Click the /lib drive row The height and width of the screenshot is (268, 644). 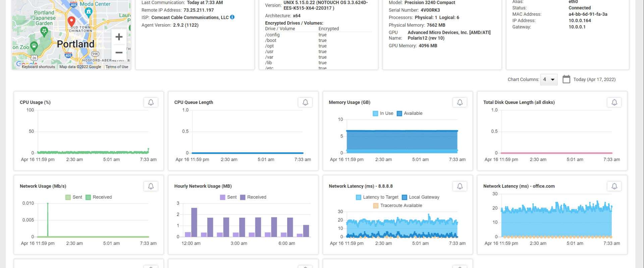[x=318, y=63]
